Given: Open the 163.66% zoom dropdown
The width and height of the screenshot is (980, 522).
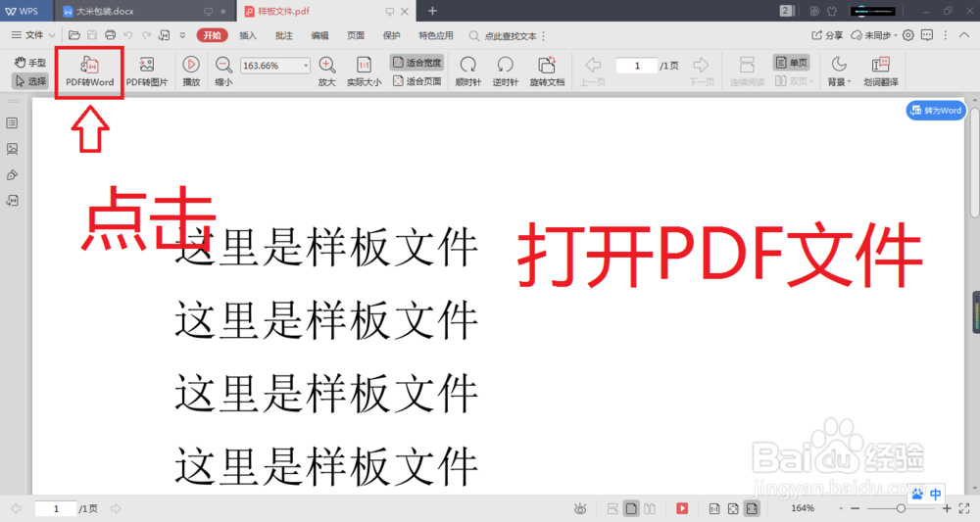Looking at the screenshot, I should 305,66.
